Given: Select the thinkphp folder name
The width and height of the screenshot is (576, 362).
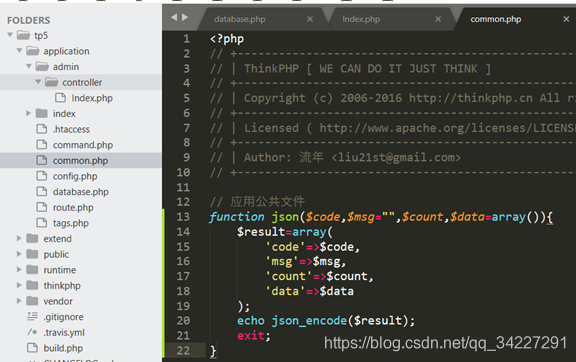Looking at the screenshot, I should pyautogui.click(x=62, y=286).
